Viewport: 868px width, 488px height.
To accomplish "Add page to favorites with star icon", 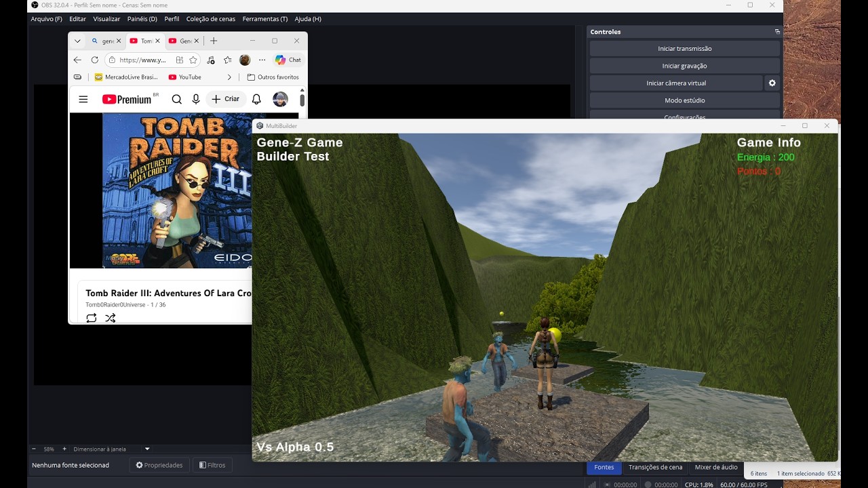I will point(193,60).
